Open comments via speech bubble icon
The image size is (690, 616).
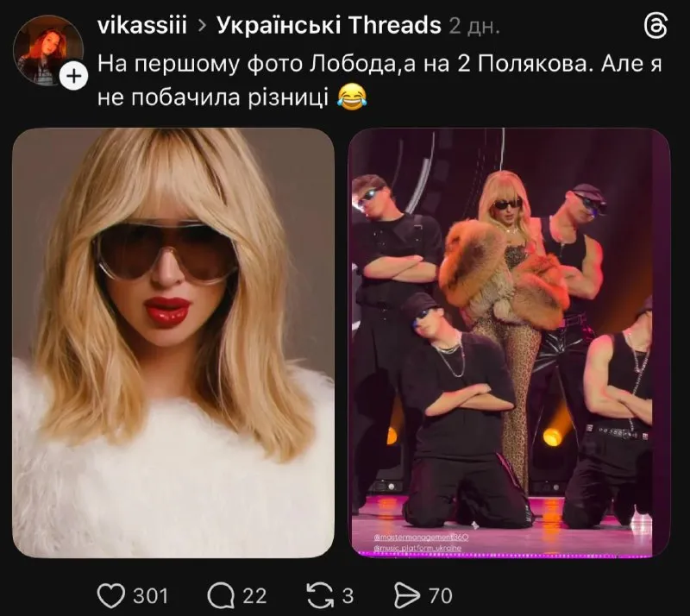[x=221, y=594]
